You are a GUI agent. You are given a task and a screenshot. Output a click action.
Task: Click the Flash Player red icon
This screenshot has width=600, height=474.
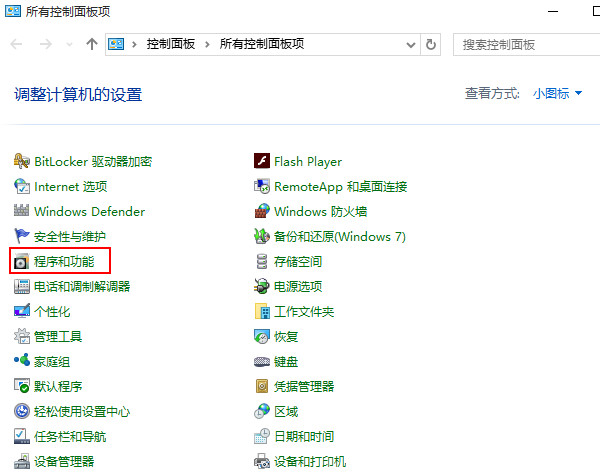[262, 161]
